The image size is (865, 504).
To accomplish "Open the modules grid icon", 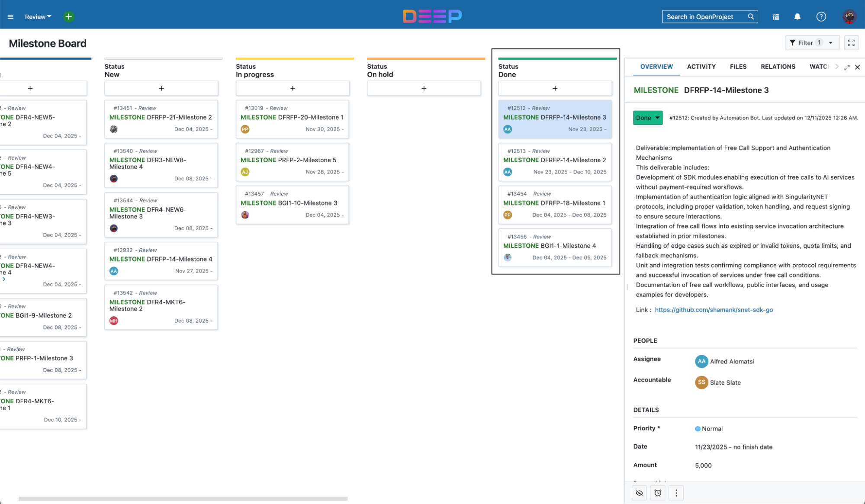I will 775,17.
